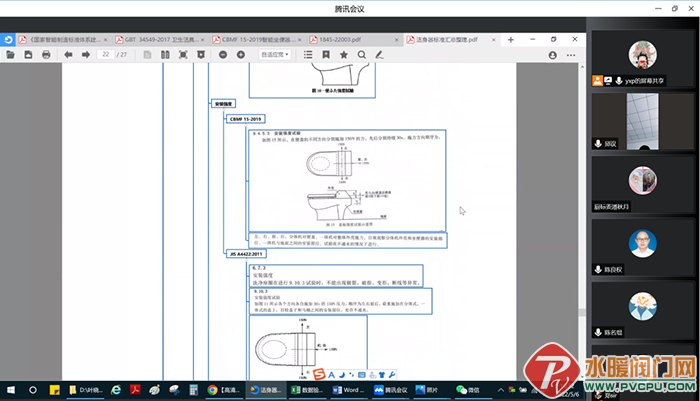The height and width of the screenshot is (401, 700).
Task: Click the PDF vertical scrollbar thumb
Action: [582, 312]
